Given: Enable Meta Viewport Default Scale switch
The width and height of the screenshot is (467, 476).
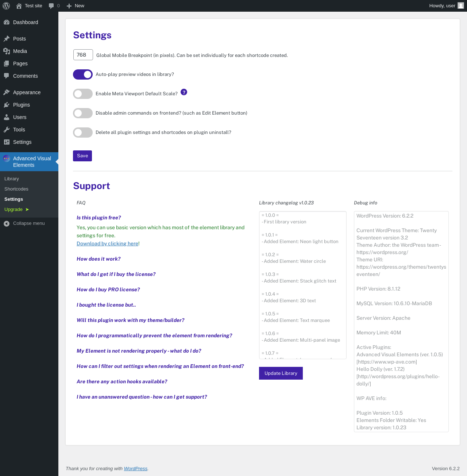Looking at the screenshot, I should [x=83, y=94].
